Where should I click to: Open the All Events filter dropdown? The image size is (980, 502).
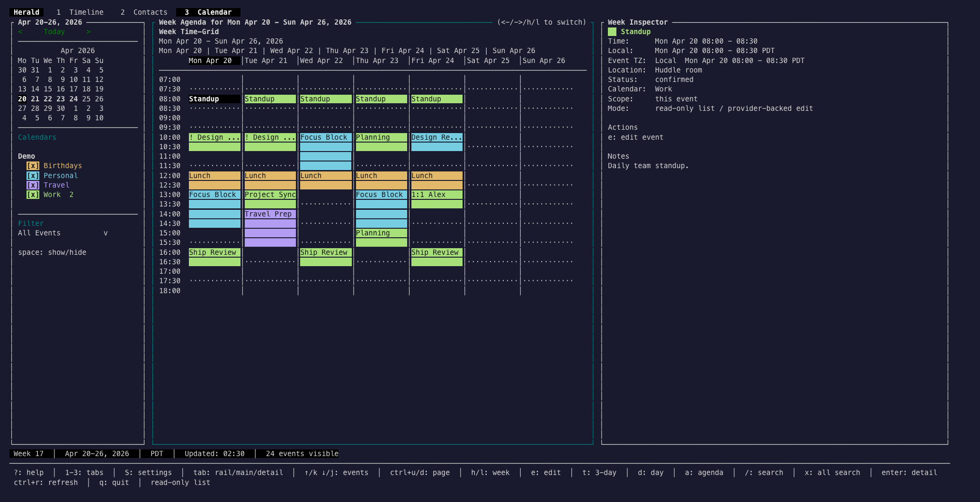(x=63, y=233)
